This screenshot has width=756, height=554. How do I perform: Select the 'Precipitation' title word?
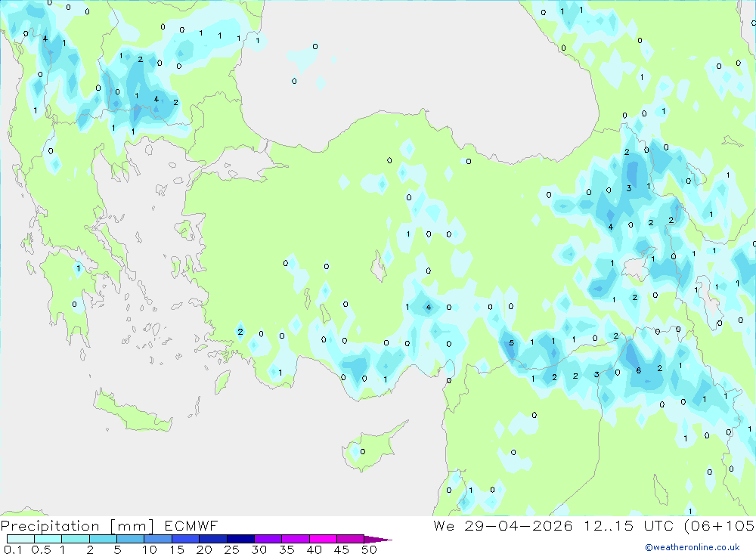(50, 526)
